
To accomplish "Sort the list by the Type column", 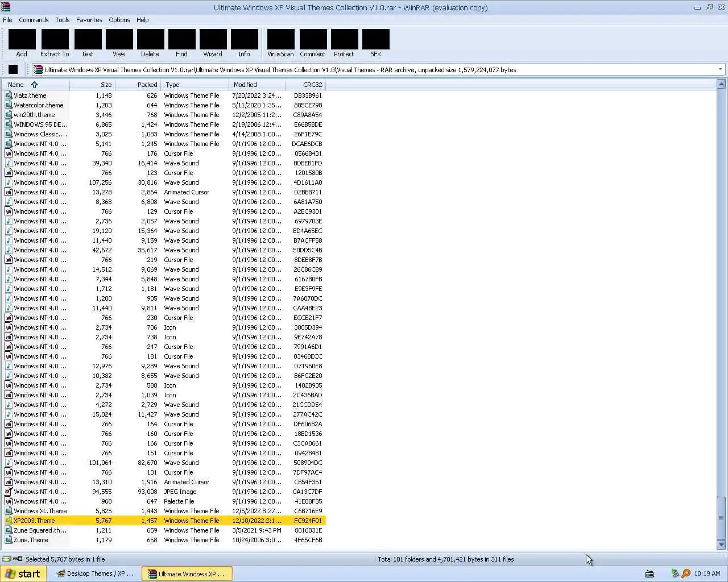I will point(195,85).
